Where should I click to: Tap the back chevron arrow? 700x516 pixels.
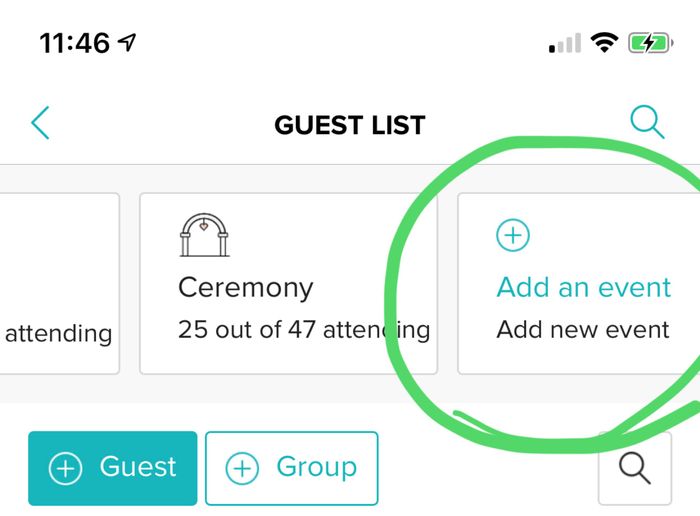point(40,123)
